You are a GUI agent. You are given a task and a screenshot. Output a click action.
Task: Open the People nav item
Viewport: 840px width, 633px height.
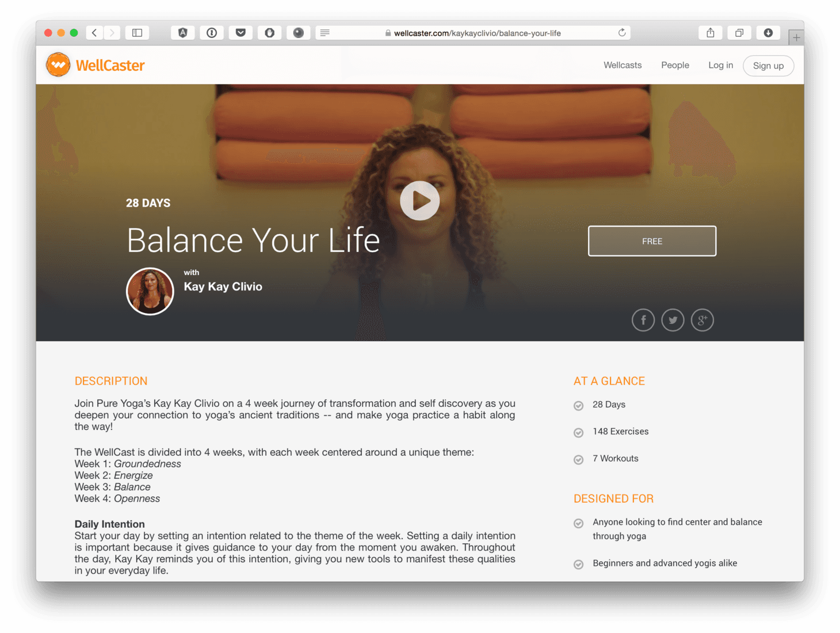[x=675, y=65]
